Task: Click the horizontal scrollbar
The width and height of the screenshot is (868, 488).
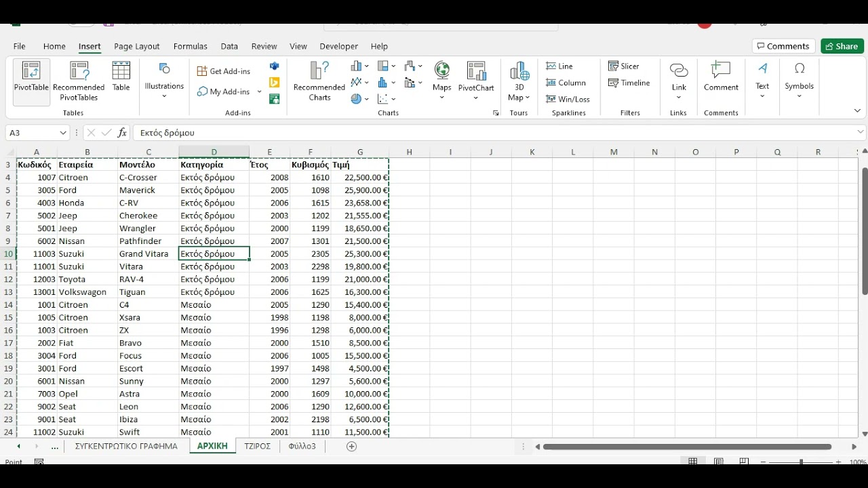Action: (x=687, y=447)
